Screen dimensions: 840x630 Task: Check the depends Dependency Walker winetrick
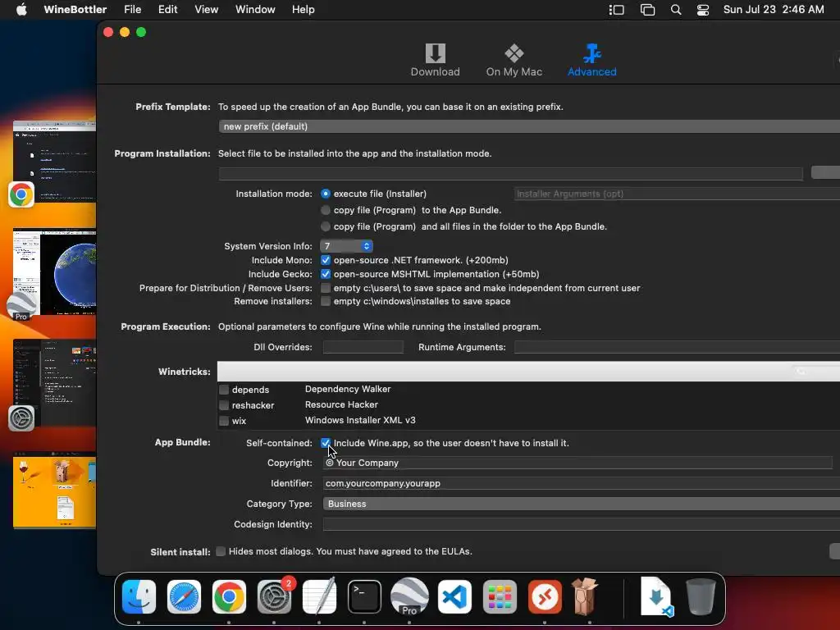click(224, 390)
